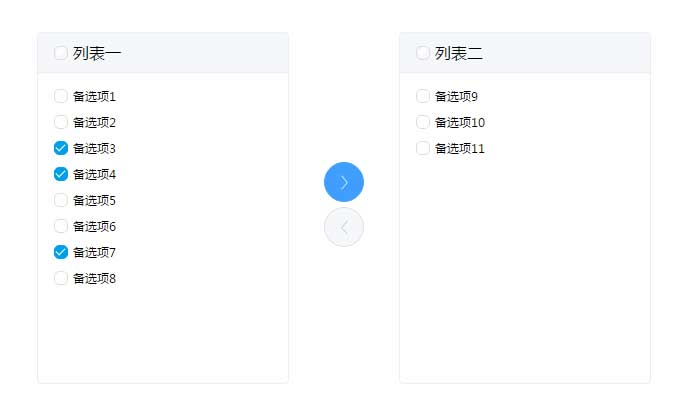689x418 pixels.
Task: Check the 备选项9 checkbox
Action: coord(423,97)
